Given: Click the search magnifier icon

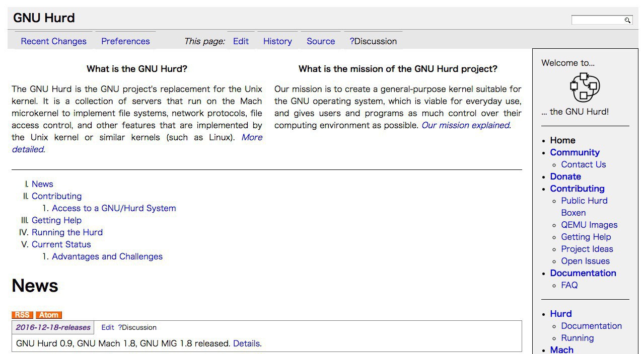Looking at the screenshot, I should 627,20.
